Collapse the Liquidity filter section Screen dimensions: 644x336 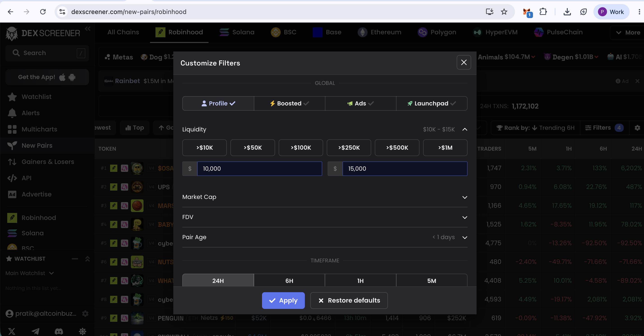tap(465, 129)
